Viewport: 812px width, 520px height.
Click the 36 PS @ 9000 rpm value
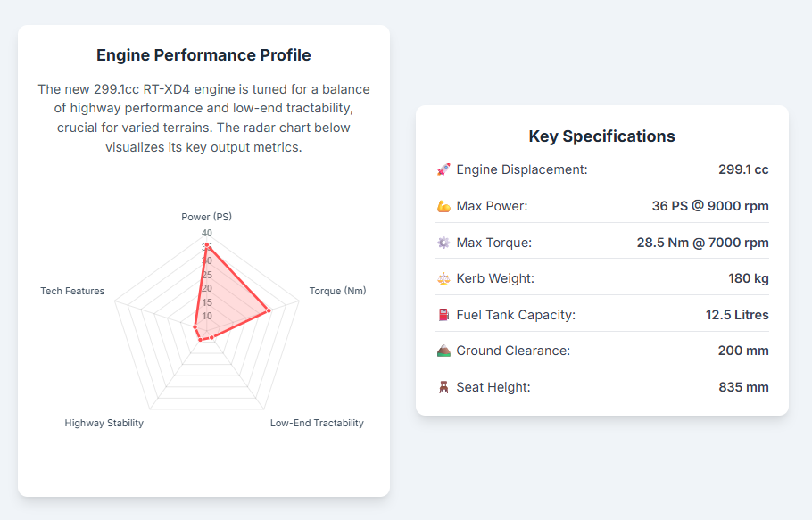pyautogui.click(x=710, y=206)
